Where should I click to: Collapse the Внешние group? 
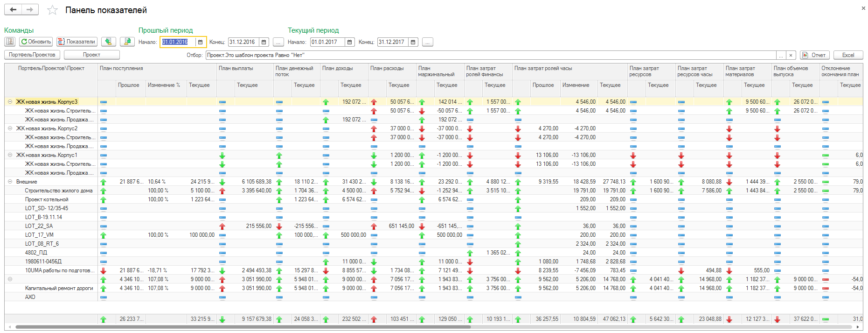pyautogui.click(x=10, y=182)
